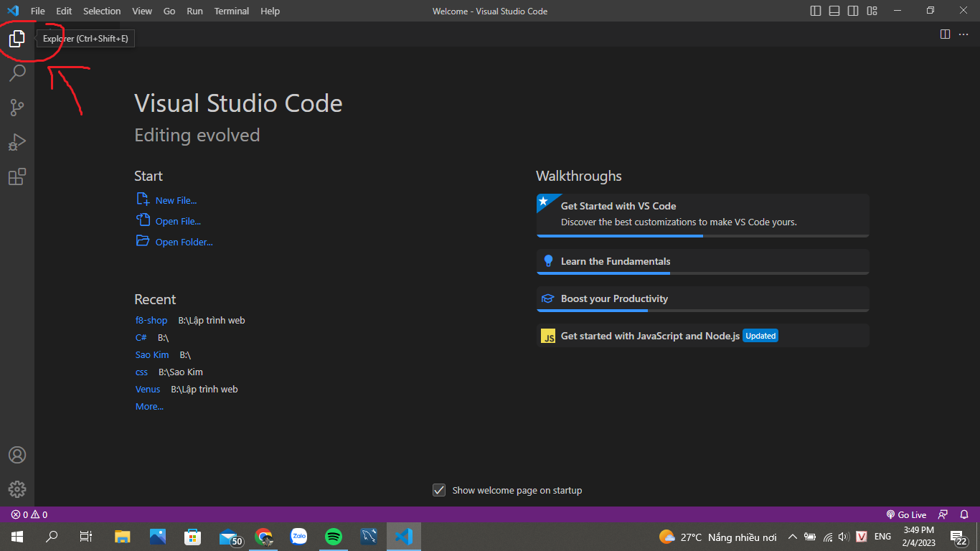Open Microsoft Store from the taskbar
980x551 pixels.
[192, 537]
